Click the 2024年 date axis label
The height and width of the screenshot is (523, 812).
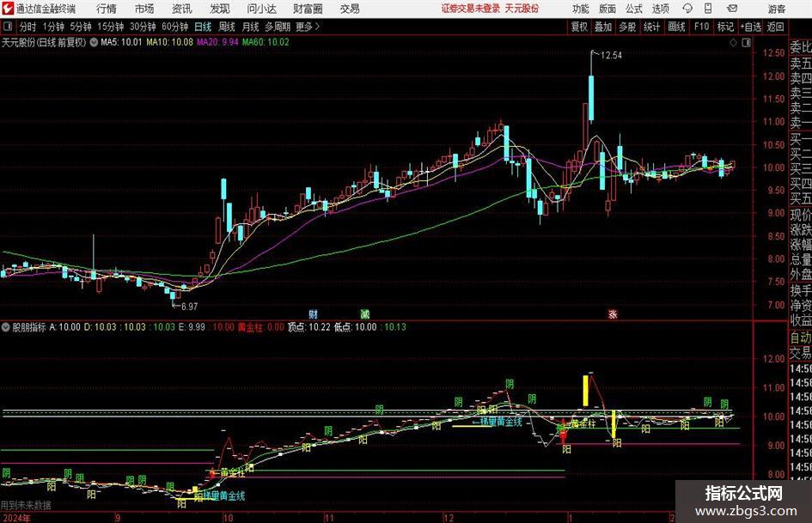16,518
